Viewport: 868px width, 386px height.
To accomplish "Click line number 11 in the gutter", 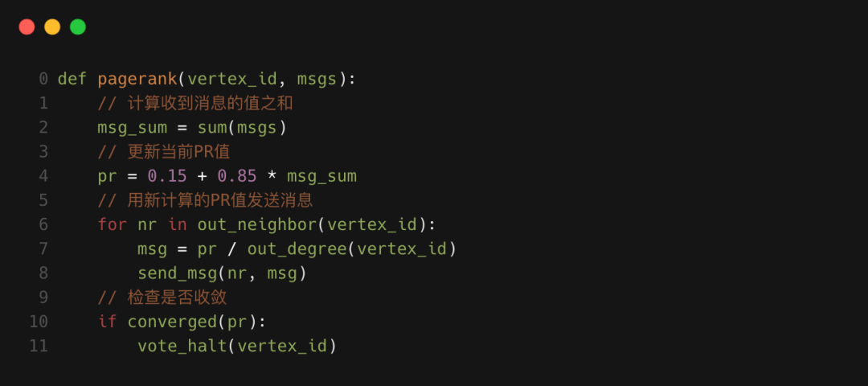I will click(x=39, y=346).
